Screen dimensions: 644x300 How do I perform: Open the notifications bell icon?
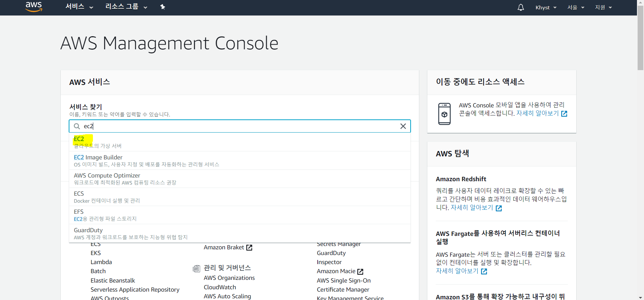[x=521, y=7]
